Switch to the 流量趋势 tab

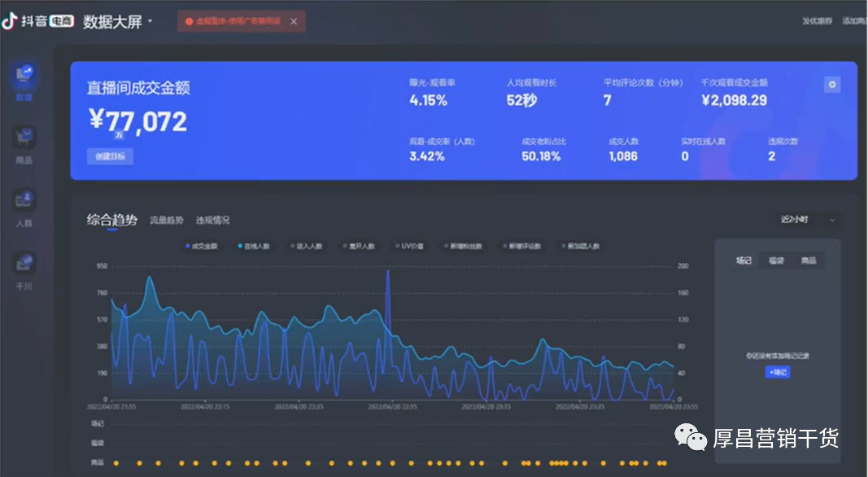pyautogui.click(x=166, y=220)
